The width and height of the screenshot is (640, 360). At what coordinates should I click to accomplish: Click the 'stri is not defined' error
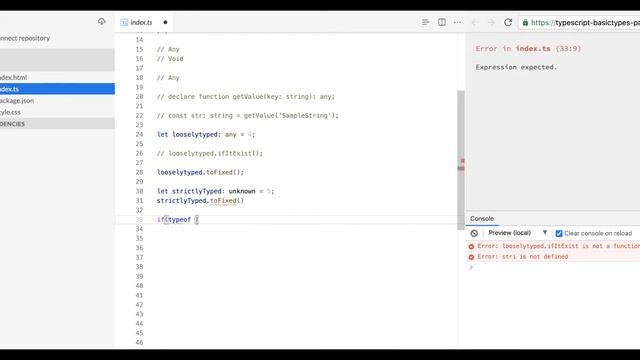pyautogui.click(x=522, y=257)
